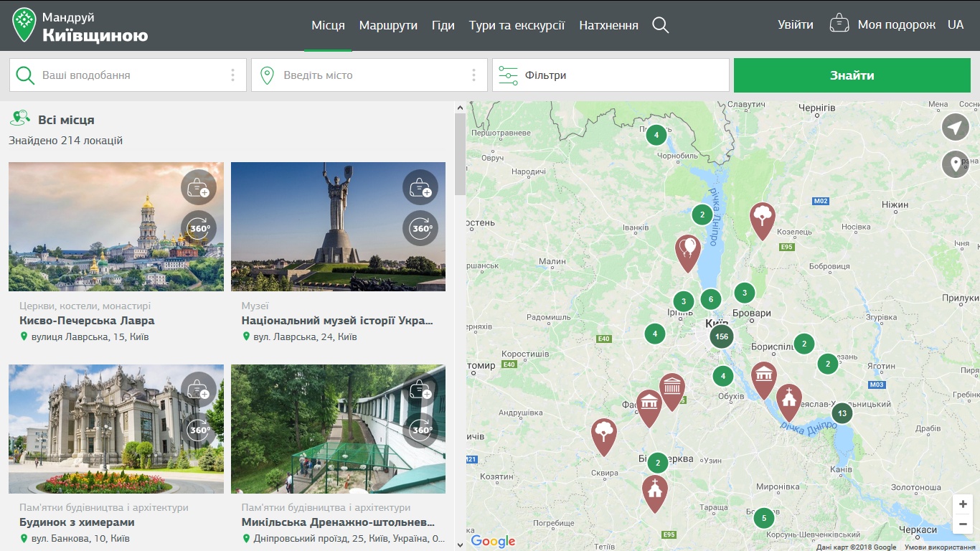Screen dimensions: 980x551
Task: Open the 3 cluster near Ірпінь
Action: click(684, 301)
